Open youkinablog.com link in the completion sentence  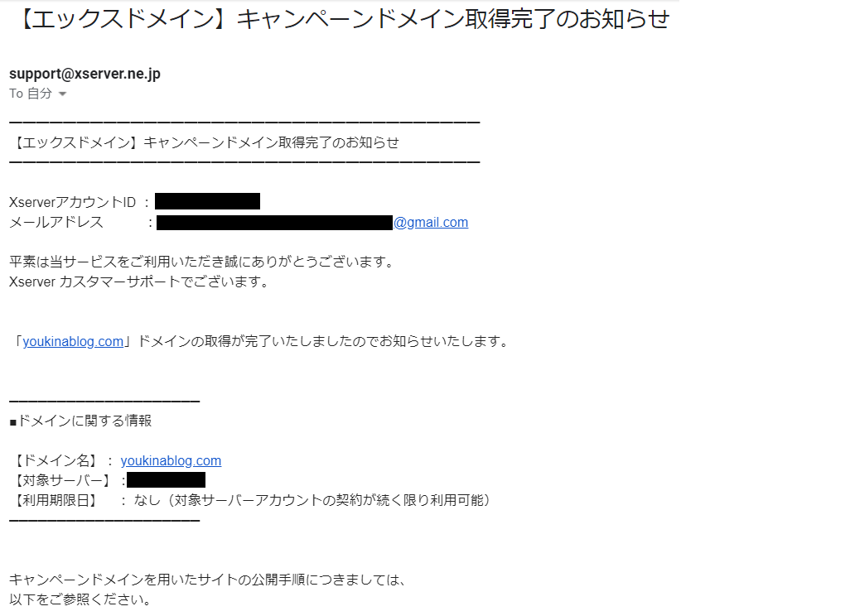coord(73,341)
